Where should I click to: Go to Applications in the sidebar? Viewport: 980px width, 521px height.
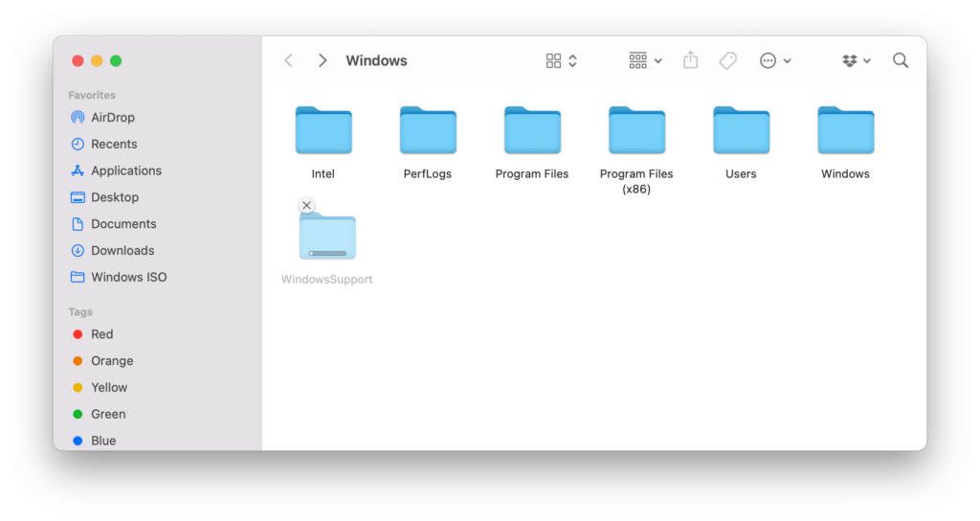(116, 170)
